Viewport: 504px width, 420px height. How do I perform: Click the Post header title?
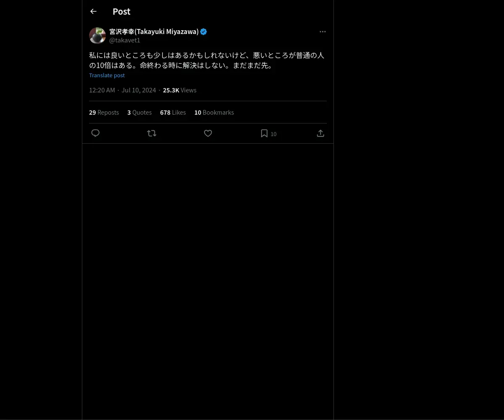coord(121,11)
